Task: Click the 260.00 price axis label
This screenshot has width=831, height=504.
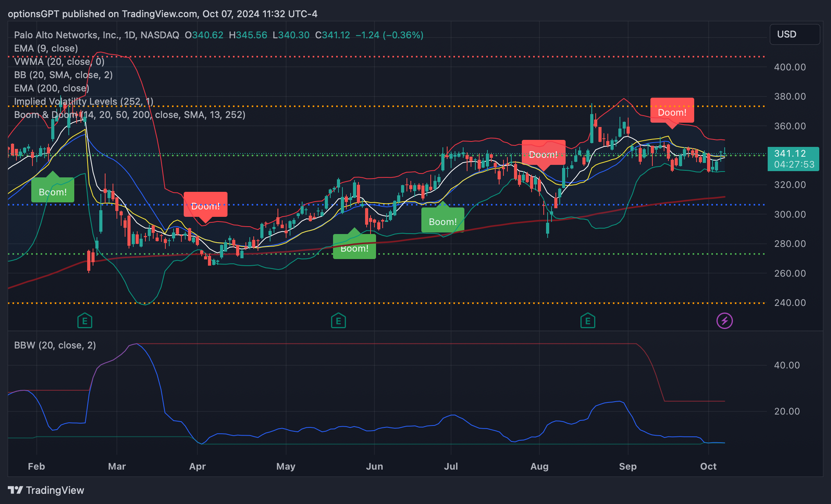Action: pyautogui.click(x=790, y=273)
